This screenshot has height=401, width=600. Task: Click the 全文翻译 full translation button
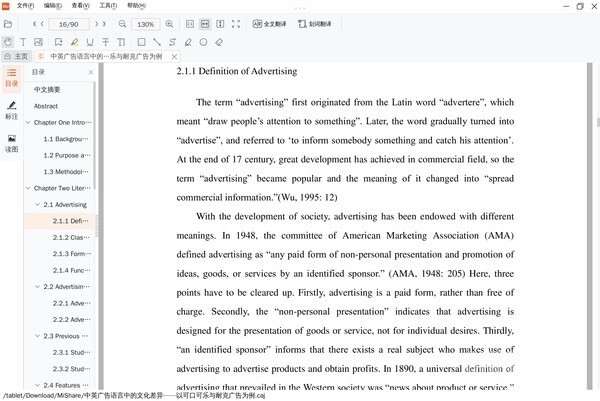click(x=269, y=23)
